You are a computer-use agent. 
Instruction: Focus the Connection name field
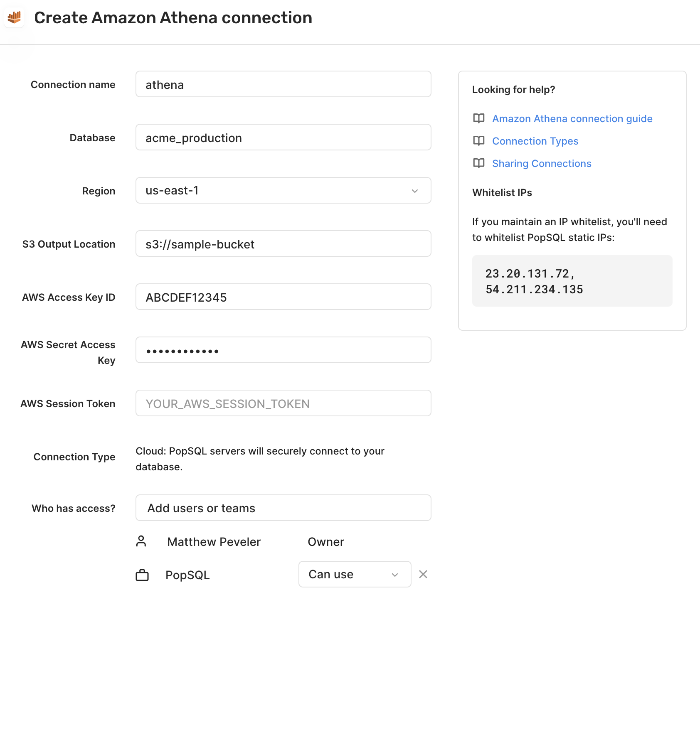pos(283,84)
